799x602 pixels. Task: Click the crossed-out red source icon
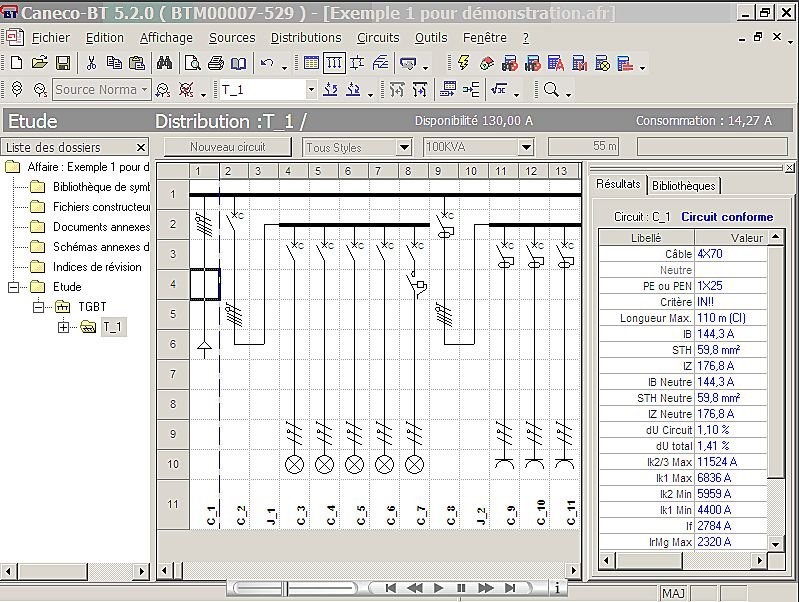[186, 90]
